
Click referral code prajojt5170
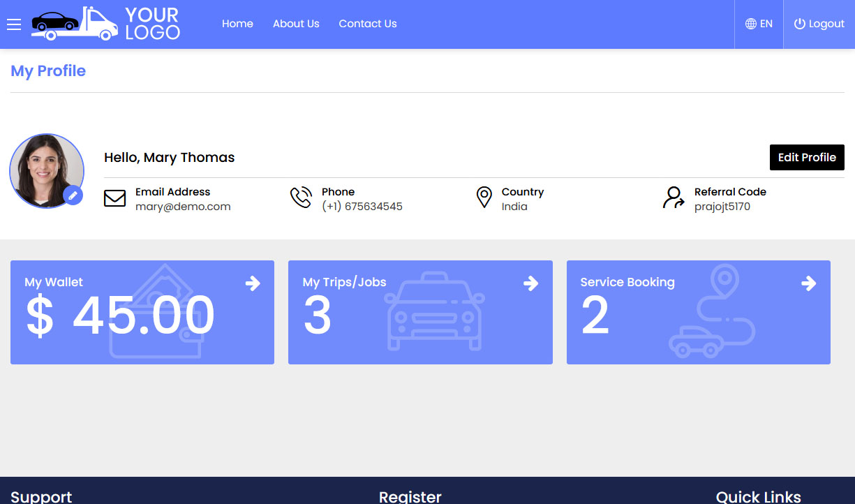722,207
